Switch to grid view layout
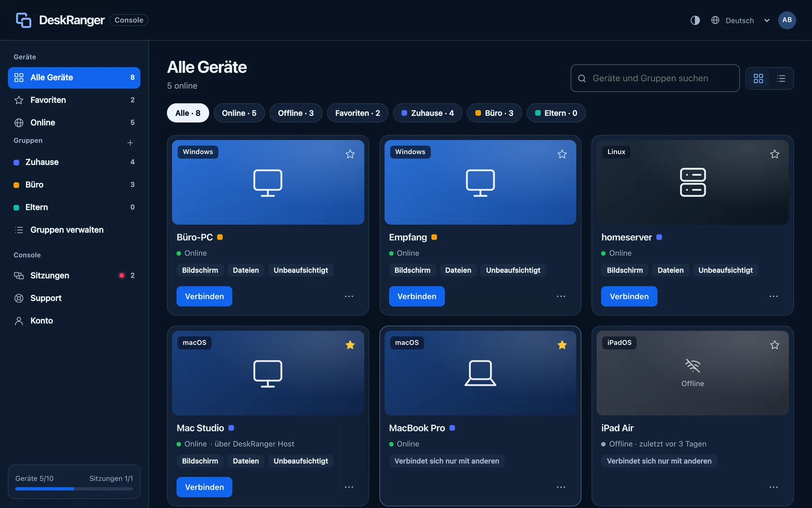812x508 pixels. [758, 78]
